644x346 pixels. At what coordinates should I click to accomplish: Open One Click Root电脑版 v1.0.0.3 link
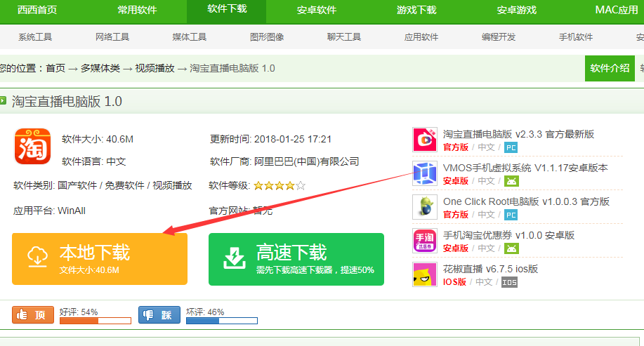click(x=526, y=201)
